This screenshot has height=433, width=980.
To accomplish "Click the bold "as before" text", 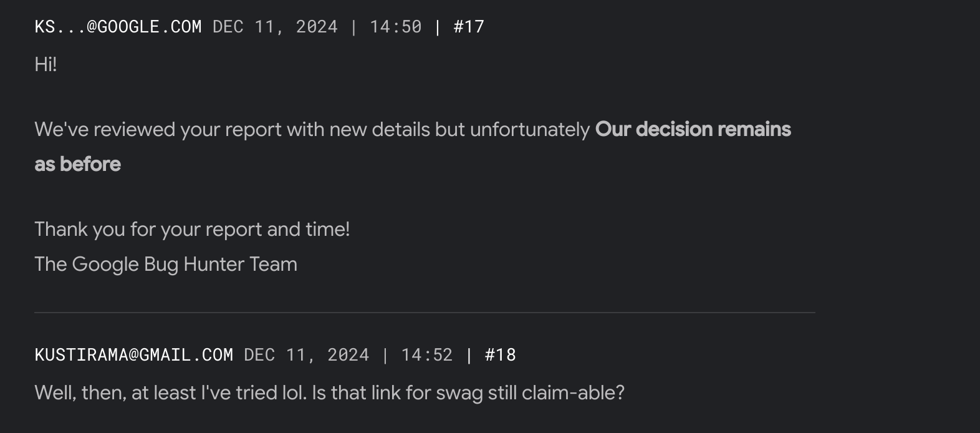I will (78, 165).
